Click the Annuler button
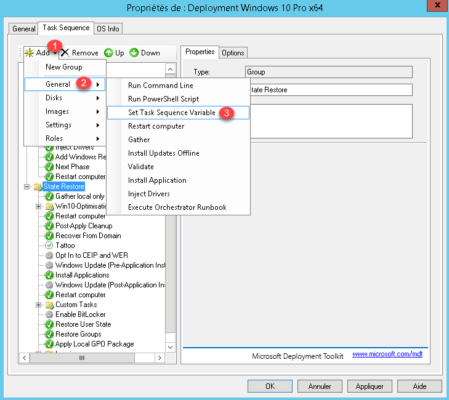 click(320, 386)
